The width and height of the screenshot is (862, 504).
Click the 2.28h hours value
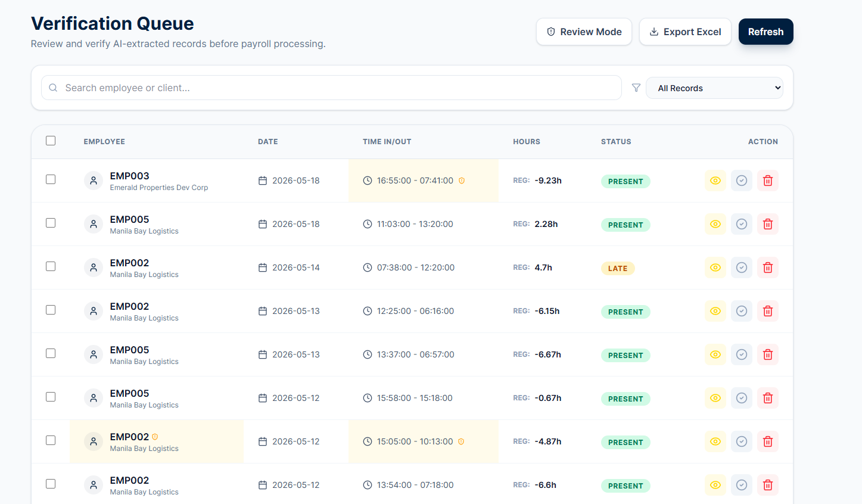[546, 224]
